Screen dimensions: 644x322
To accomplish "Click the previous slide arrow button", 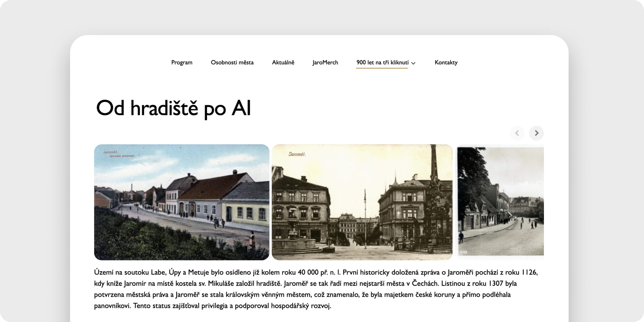I will (517, 133).
